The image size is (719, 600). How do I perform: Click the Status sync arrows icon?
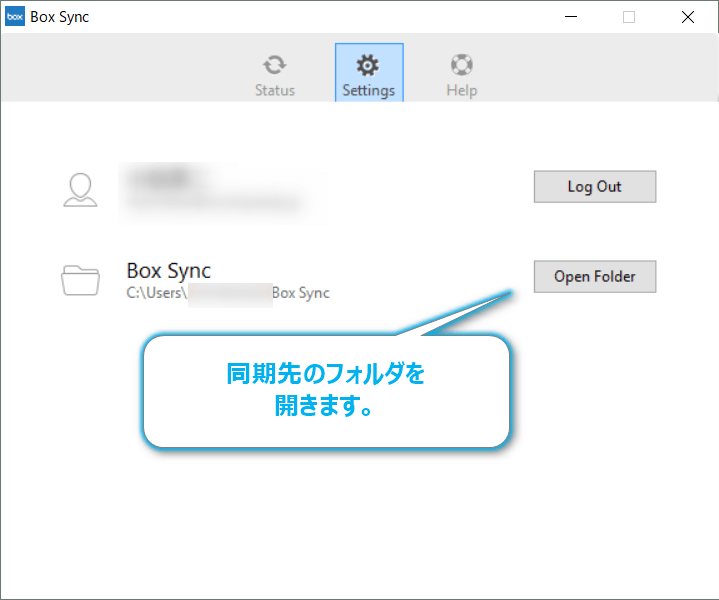pos(274,65)
